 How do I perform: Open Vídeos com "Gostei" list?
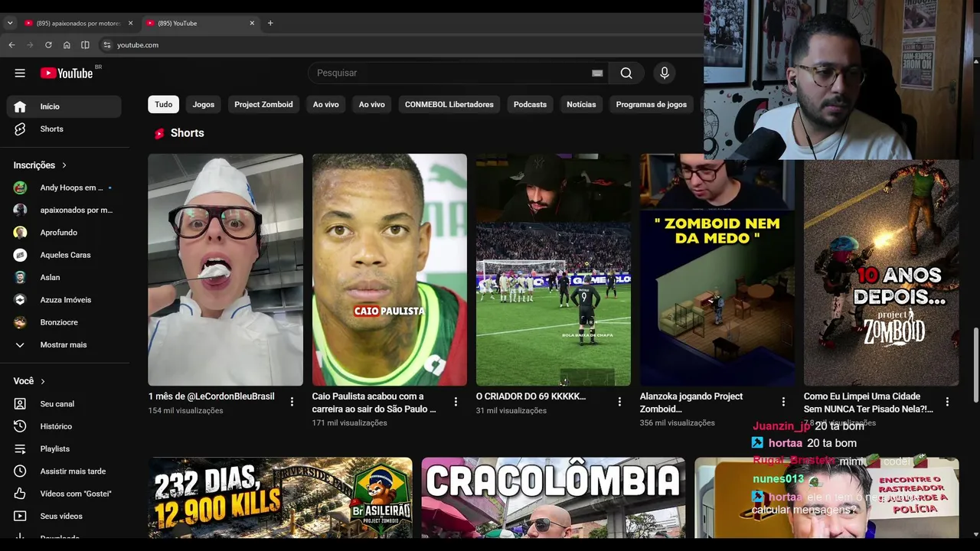[x=64, y=494]
